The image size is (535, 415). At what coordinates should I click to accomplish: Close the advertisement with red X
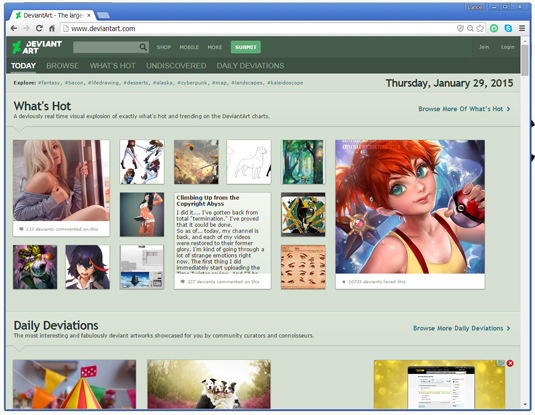click(x=510, y=363)
